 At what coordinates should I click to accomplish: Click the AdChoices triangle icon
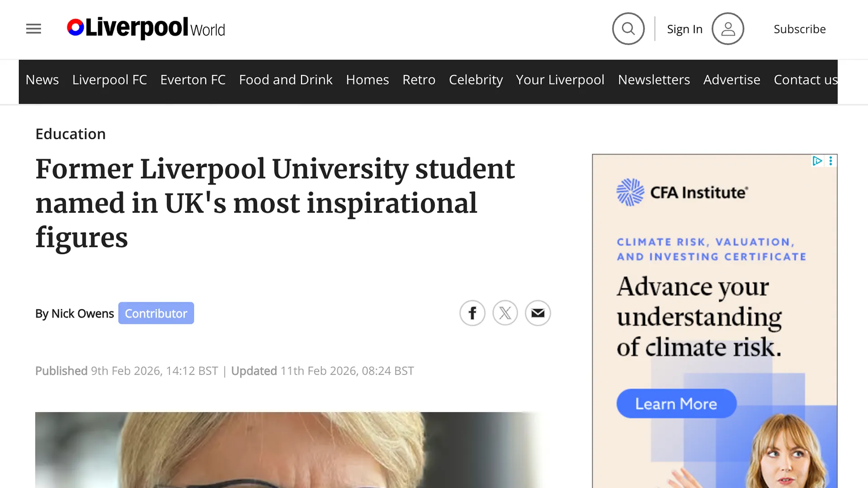pyautogui.click(x=817, y=161)
